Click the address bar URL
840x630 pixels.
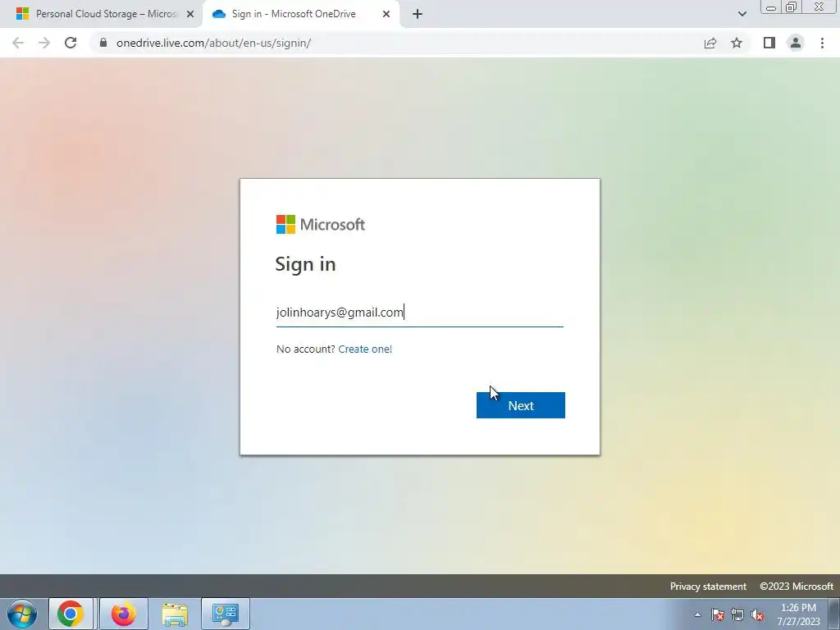[x=213, y=43]
